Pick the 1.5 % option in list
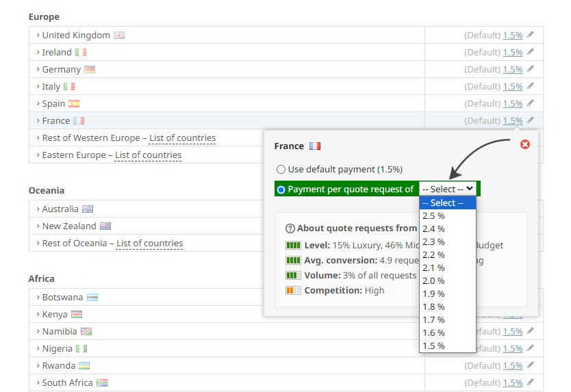 click(x=433, y=345)
